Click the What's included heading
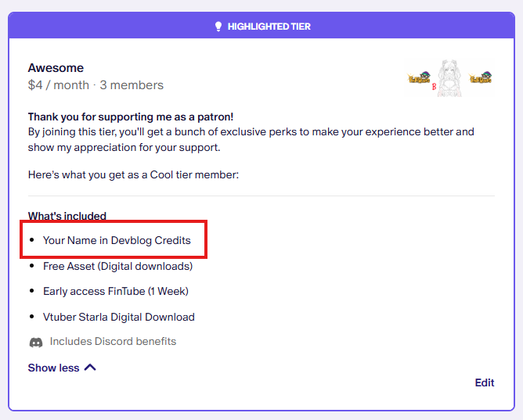 point(67,216)
